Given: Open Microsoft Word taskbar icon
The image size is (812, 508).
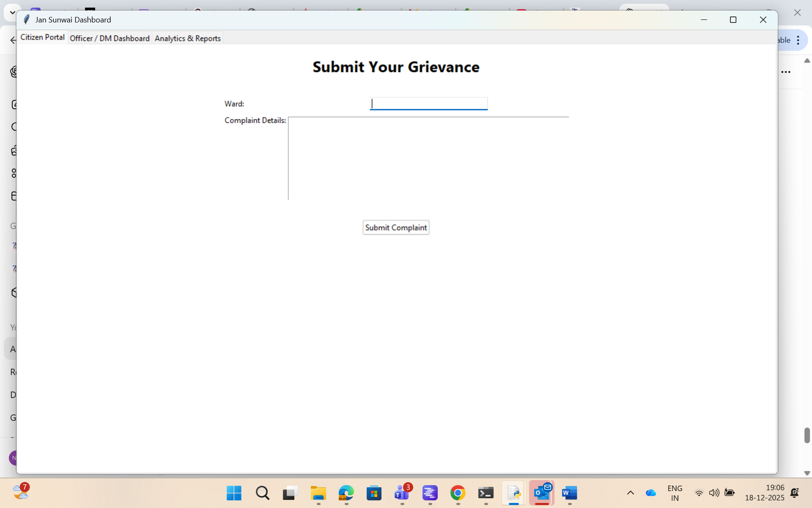Looking at the screenshot, I should tap(569, 493).
